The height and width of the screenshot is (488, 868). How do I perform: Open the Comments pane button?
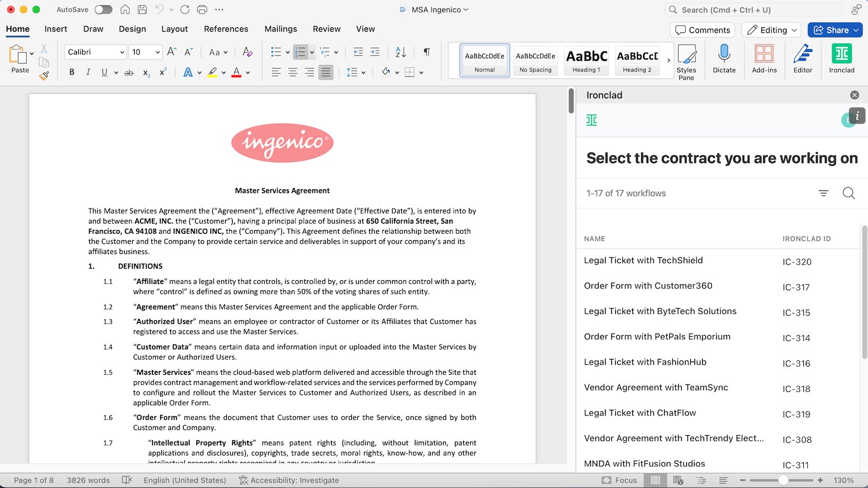point(702,30)
